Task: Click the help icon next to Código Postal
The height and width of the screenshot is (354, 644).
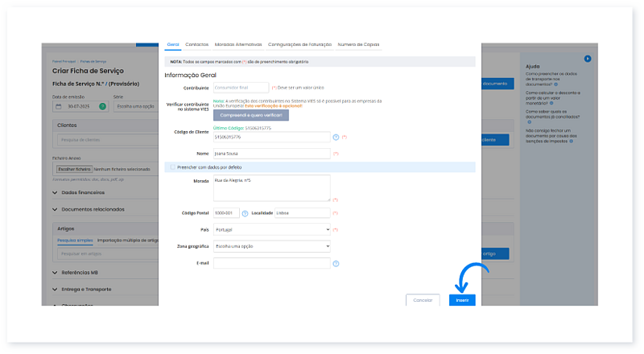Action: tap(245, 213)
